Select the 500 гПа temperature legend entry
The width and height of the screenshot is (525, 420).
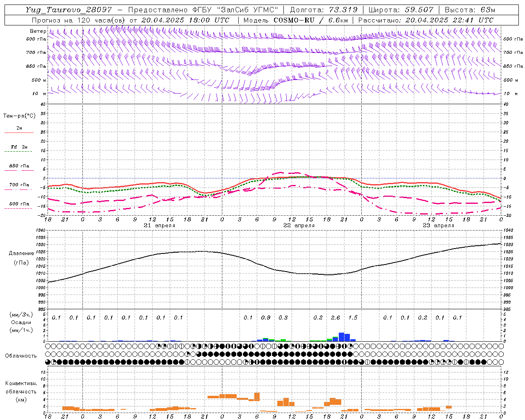coord(19,204)
